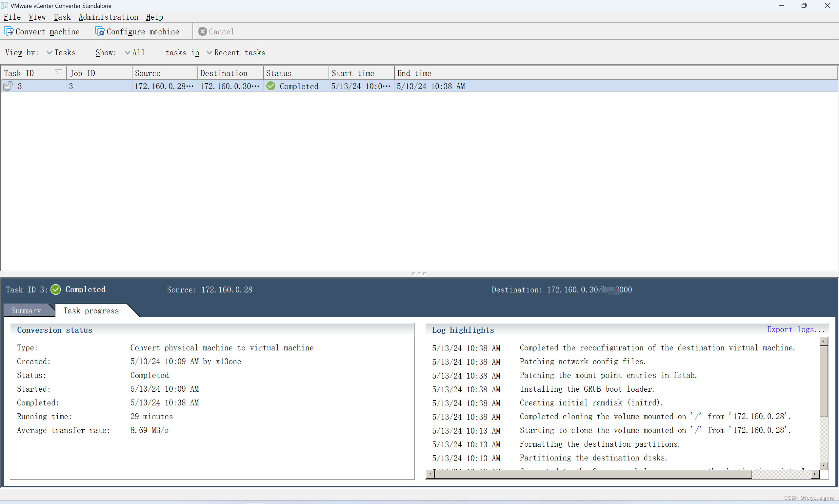
Task: Click the VMware vCenter Converter app icon
Action: [x=7, y=5]
